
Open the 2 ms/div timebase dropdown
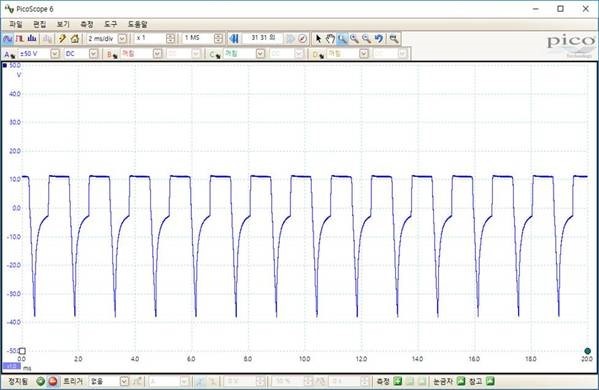(x=122, y=39)
